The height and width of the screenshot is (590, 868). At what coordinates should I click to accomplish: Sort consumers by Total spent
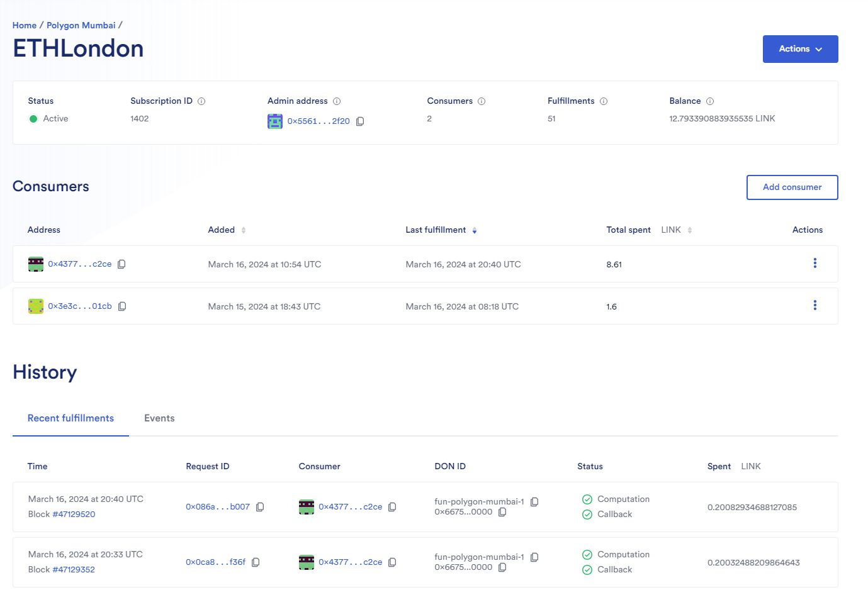click(690, 230)
